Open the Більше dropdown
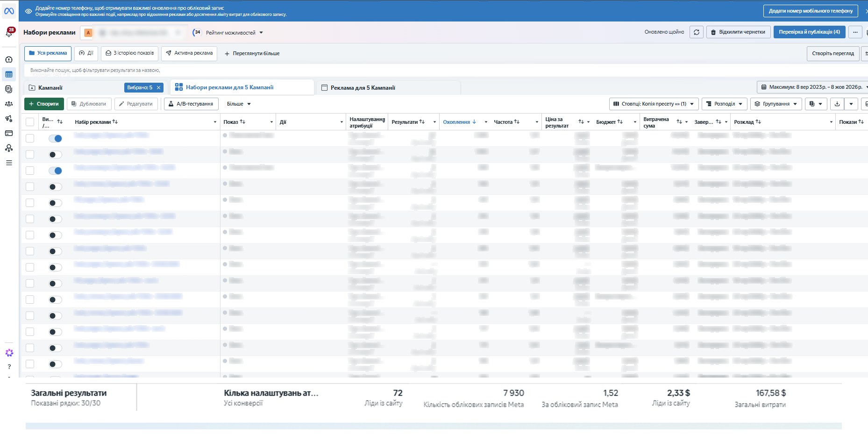Screen dimensions: 868x435 click(239, 104)
